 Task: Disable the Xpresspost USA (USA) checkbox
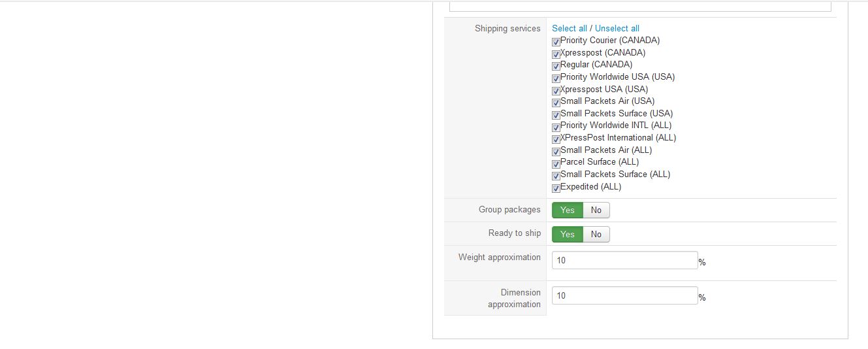[x=556, y=91]
